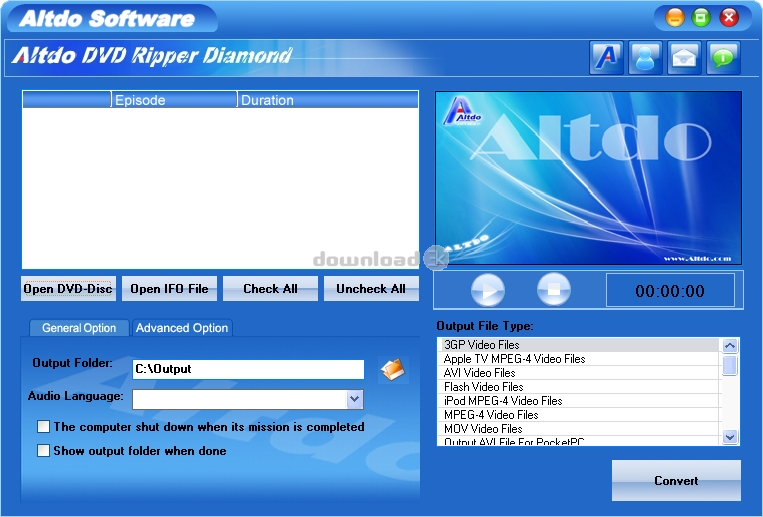Enable computer shut down when mission completed

(43, 427)
